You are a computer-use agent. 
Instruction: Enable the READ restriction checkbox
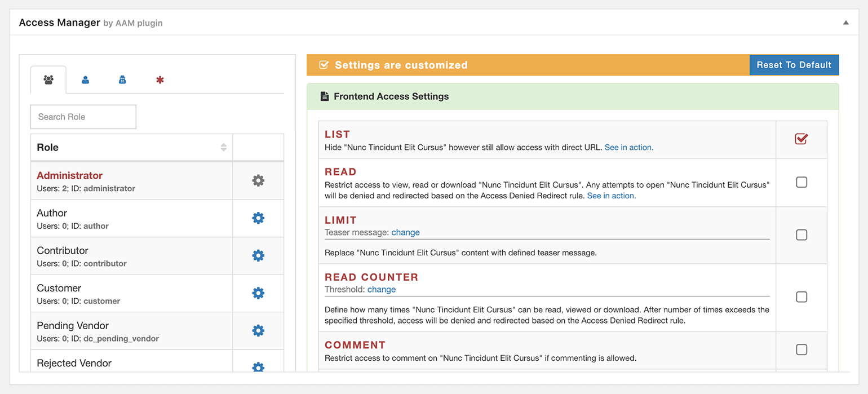pos(801,182)
